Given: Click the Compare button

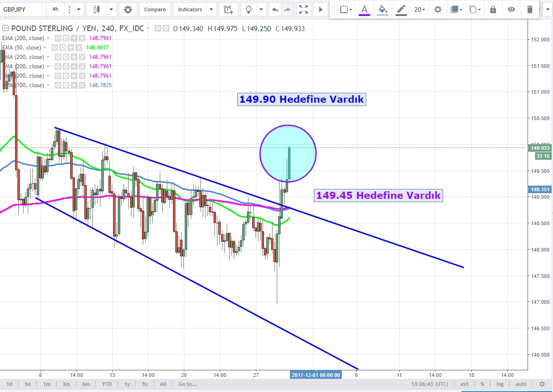Looking at the screenshot, I should [x=155, y=9].
